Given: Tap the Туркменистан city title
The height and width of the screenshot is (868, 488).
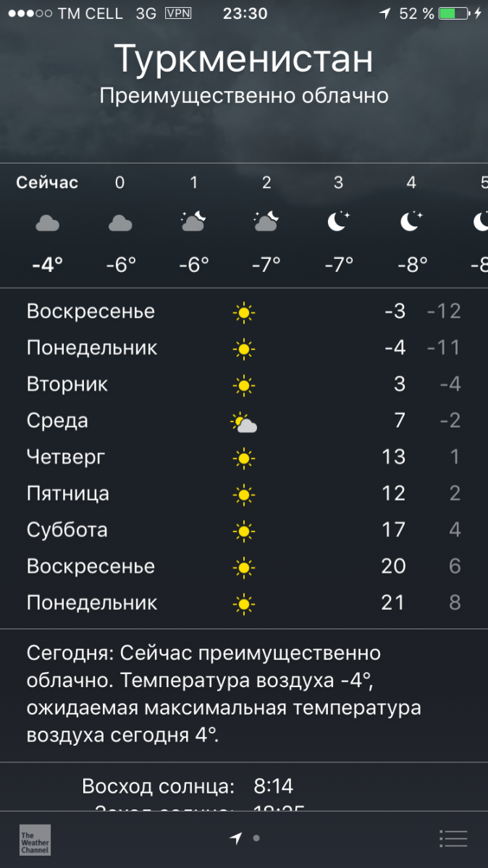Looking at the screenshot, I should point(244,59).
